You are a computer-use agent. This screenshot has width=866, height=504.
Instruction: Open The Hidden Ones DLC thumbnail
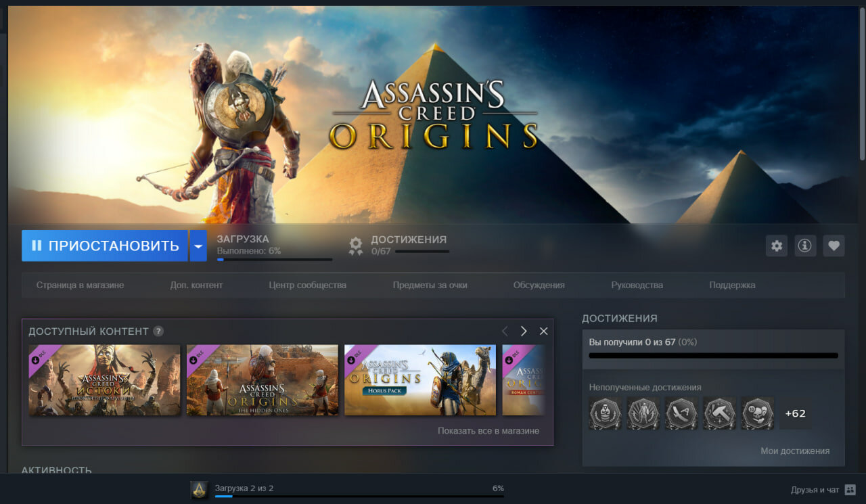point(263,380)
